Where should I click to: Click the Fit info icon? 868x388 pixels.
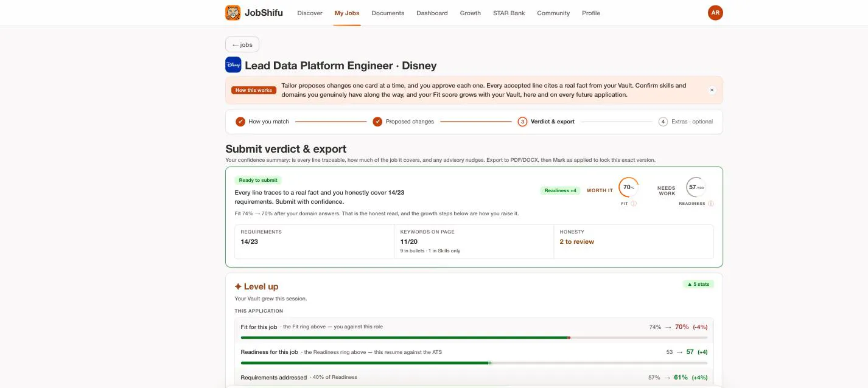pos(634,204)
